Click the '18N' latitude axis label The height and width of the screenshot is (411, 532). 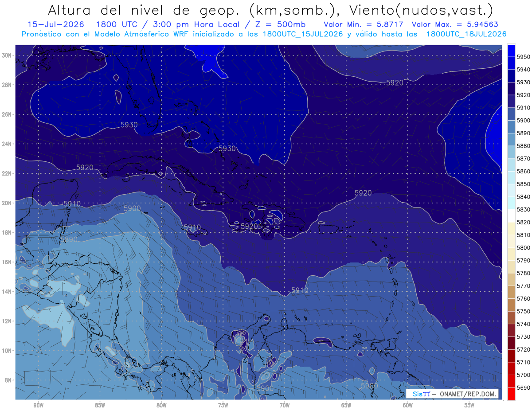tap(7, 232)
